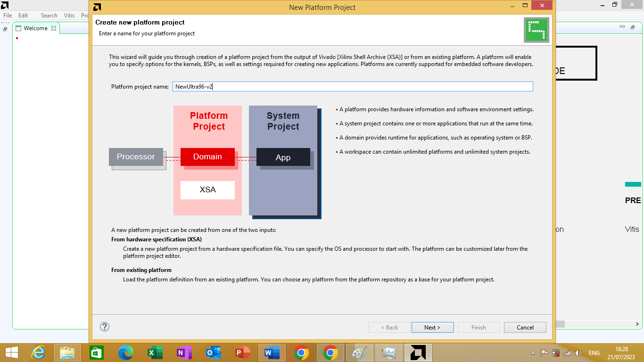Click the clock showing 18:28
Viewport: 644px width, 362px height.
tap(622, 349)
